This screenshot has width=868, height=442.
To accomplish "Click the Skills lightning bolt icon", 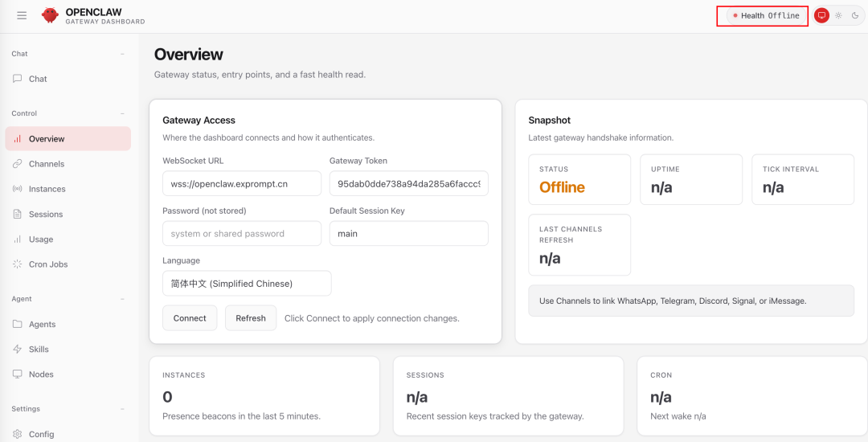I will (x=18, y=350).
